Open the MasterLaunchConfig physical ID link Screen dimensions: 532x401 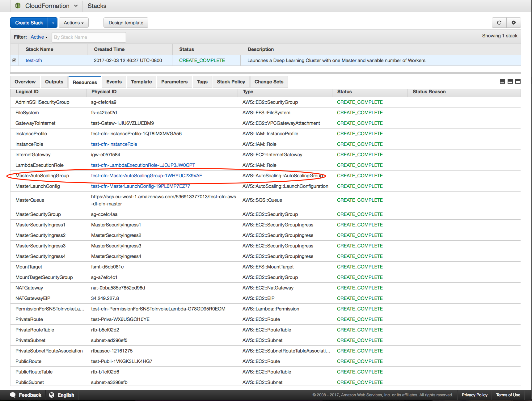click(x=141, y=186)
